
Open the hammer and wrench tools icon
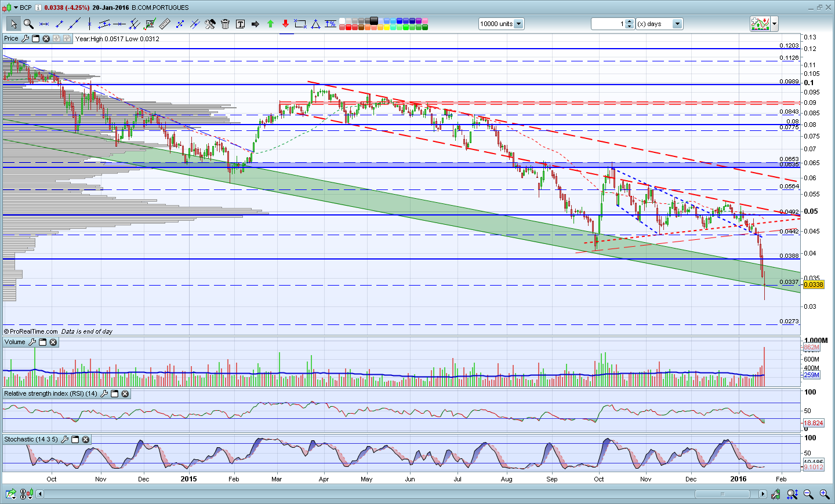pos(210,24)
